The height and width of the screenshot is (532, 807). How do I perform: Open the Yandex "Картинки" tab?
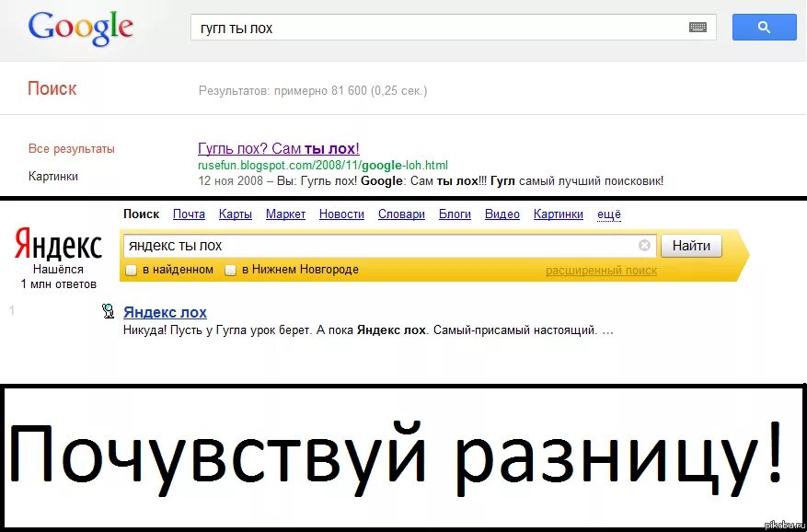pos(559,214)
